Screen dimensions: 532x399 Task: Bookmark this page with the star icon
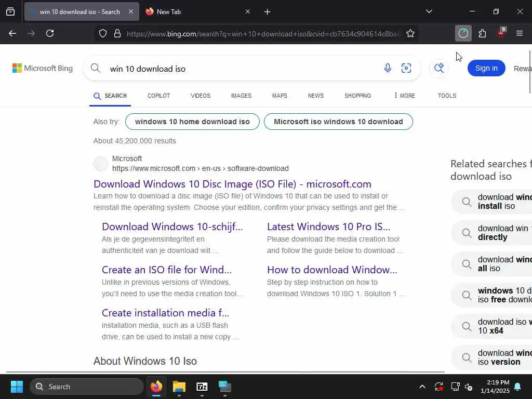click(410, 33)
